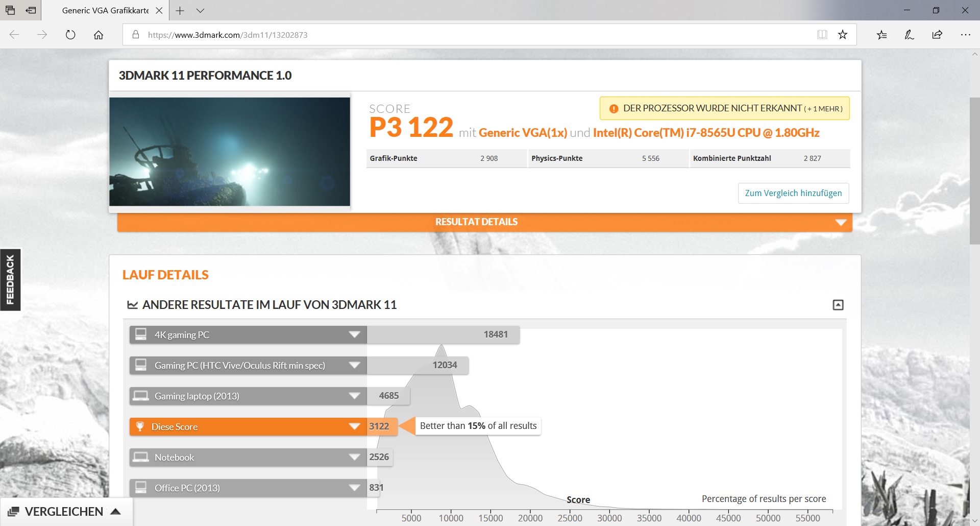This screenshot has width=980, height=526.
Task: Click the Grafik-Punkte value 2 908
Action: click(488, 158)
